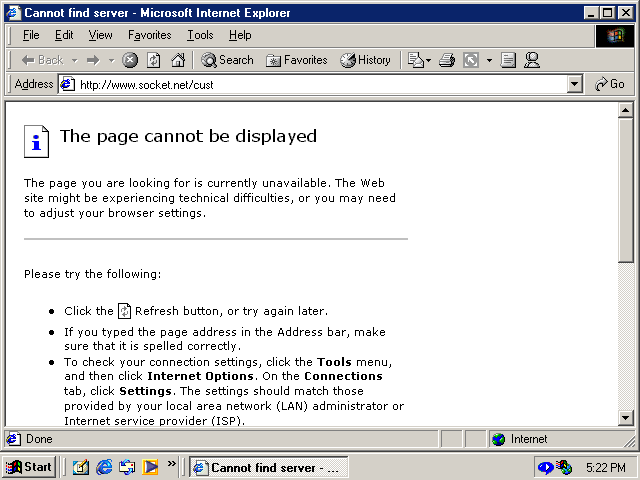Viewport: 640px width, 480px height.
Task: Expand the Back button history dropdown
Action: click(75, 60)
